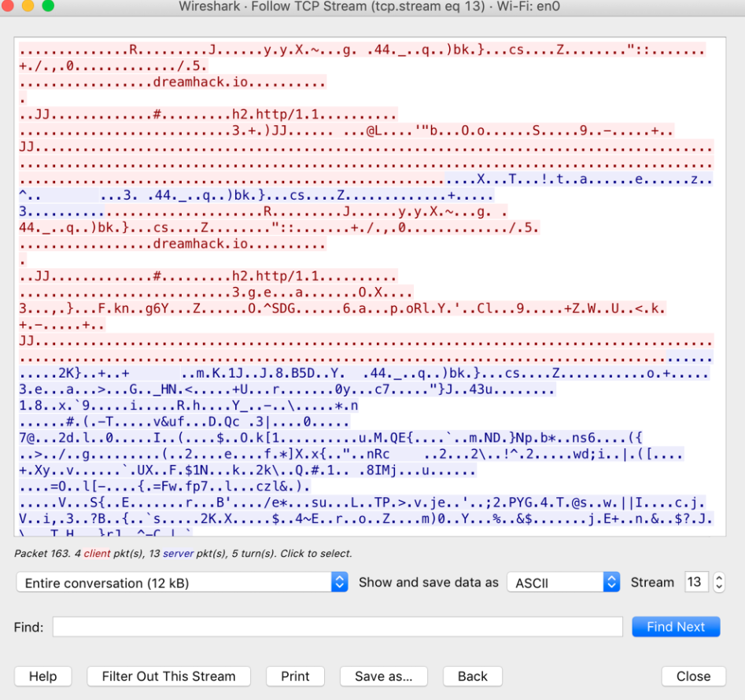Image resolution: width=745 pixels, height=700 pixels.
Task: Open the Entire conversation dropdown
Action: point(182,582)
